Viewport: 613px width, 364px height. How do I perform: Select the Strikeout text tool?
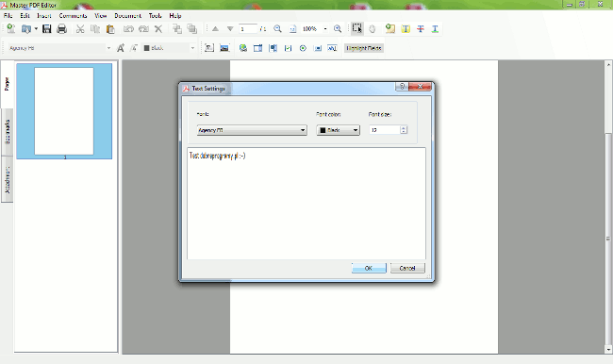[x=421, y=28]
